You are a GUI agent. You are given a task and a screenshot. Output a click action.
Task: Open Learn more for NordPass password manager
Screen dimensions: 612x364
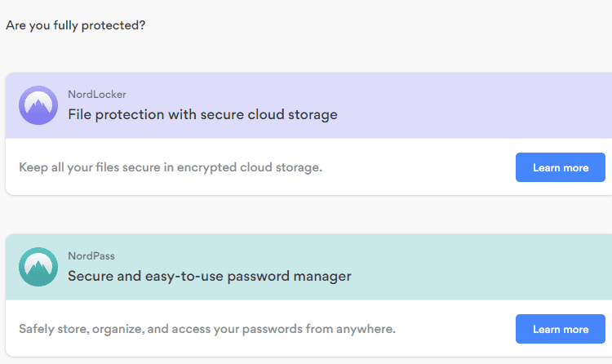pos(560,329)
